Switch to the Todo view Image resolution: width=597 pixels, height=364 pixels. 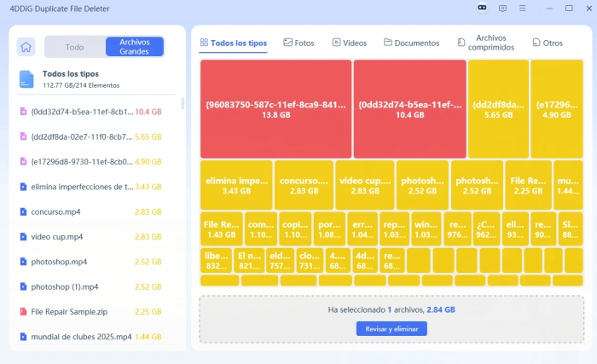75,47
